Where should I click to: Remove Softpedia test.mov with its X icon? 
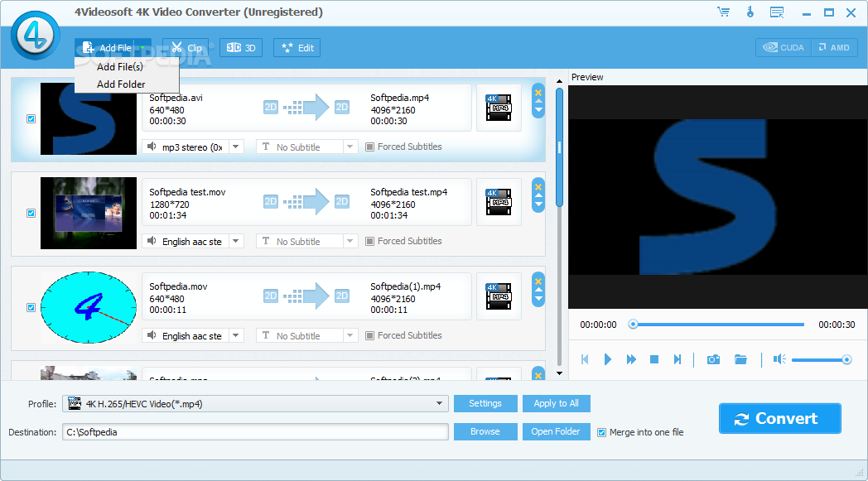tap(538, 186)
